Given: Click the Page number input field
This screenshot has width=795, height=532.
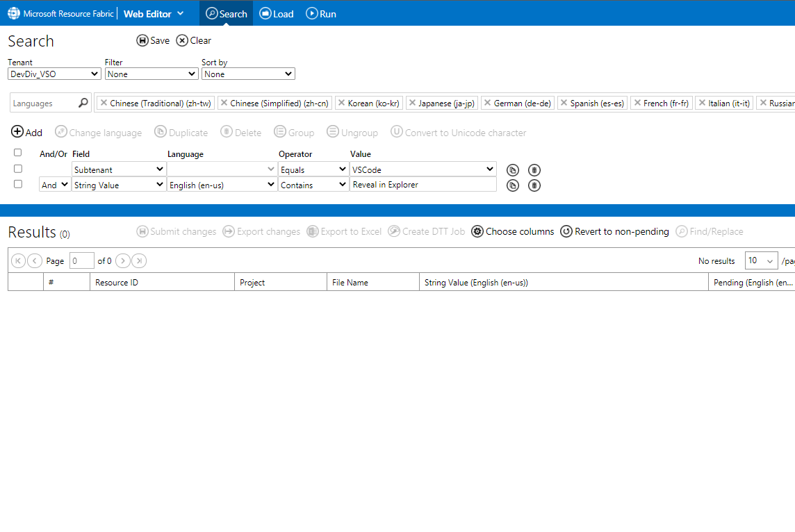Looking at the screenshot, I should coord(81,260).
